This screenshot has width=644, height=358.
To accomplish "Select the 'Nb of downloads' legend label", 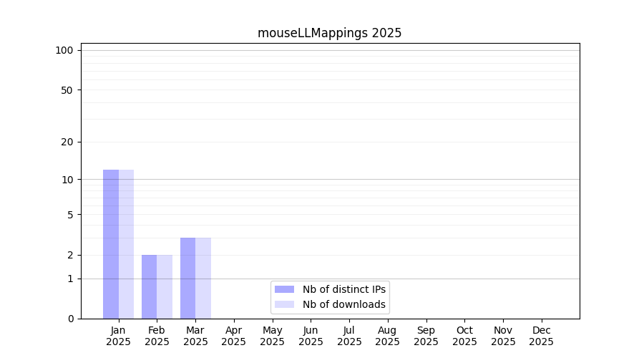I will (x=344, y=304).
